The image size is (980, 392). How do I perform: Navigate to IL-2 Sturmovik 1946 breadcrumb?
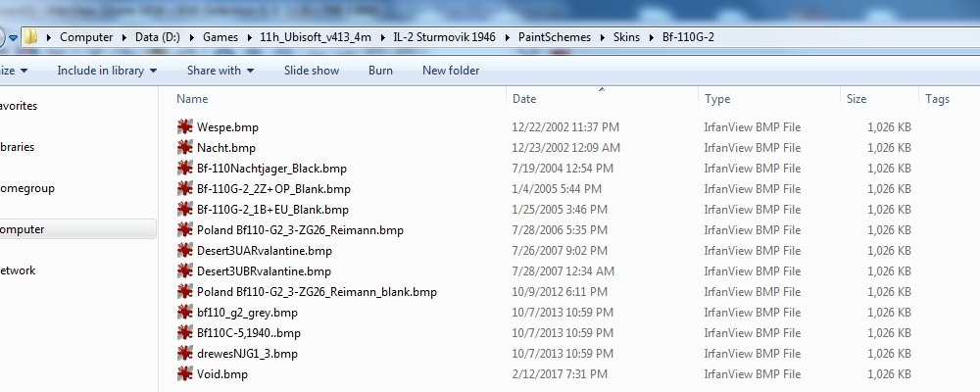(x=444, y=37)
